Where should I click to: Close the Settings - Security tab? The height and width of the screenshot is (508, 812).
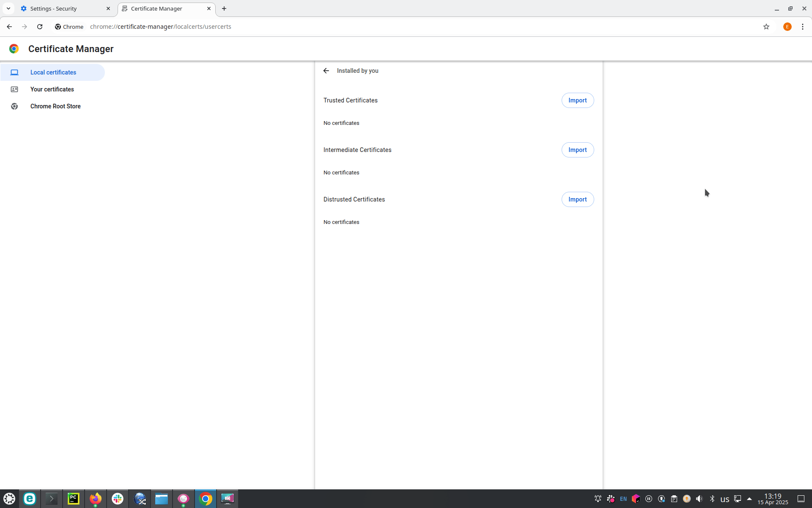click(x=108, y=8)
